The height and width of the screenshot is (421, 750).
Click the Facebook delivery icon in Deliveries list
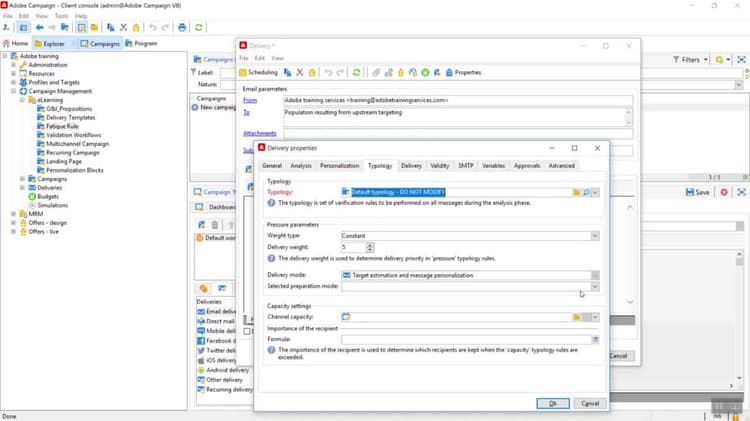tap(201, 341)
